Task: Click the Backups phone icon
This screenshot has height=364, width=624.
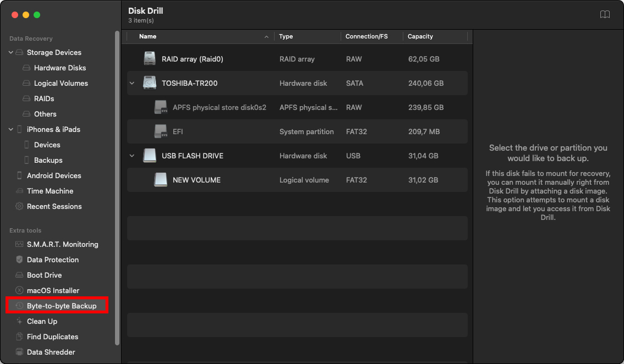Action: 26,160
